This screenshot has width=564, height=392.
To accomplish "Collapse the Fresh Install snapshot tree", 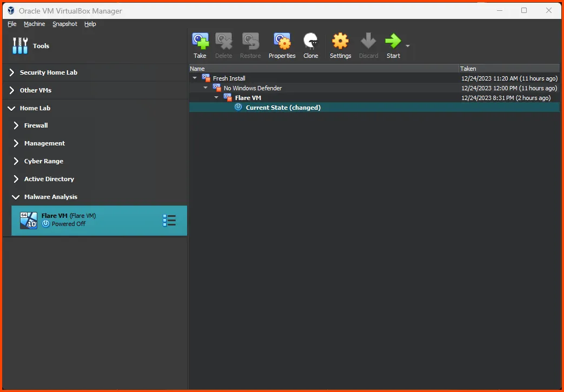I will 195,78.
